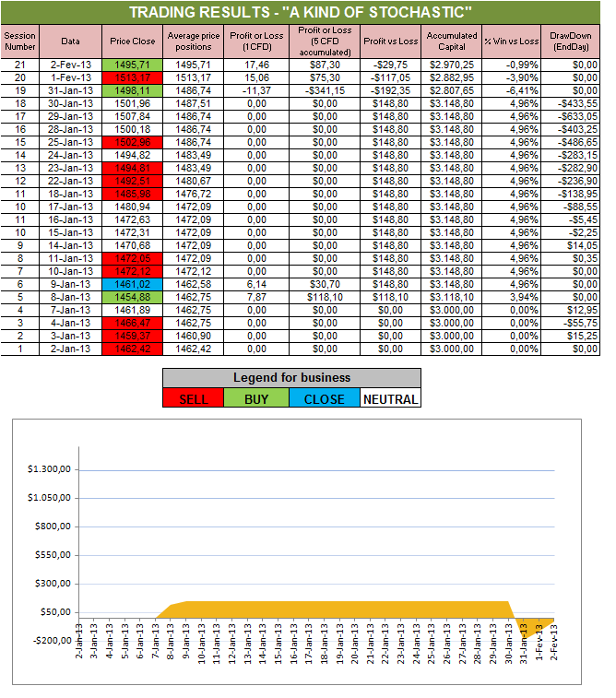The image size is (616, 698).
Task: Click the blue CLOSE legend cell
Action: (325, 398)
